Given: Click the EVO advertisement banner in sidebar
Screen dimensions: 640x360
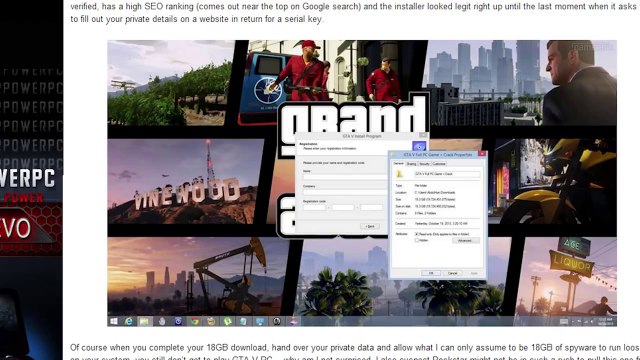Looking at the screenshot, I should (x=31, y=230).
